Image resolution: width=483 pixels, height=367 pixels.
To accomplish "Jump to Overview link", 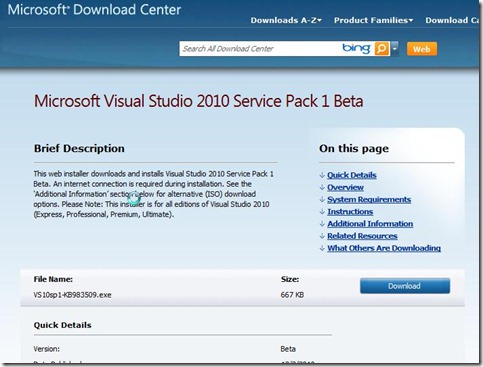I will click(345, 187).
